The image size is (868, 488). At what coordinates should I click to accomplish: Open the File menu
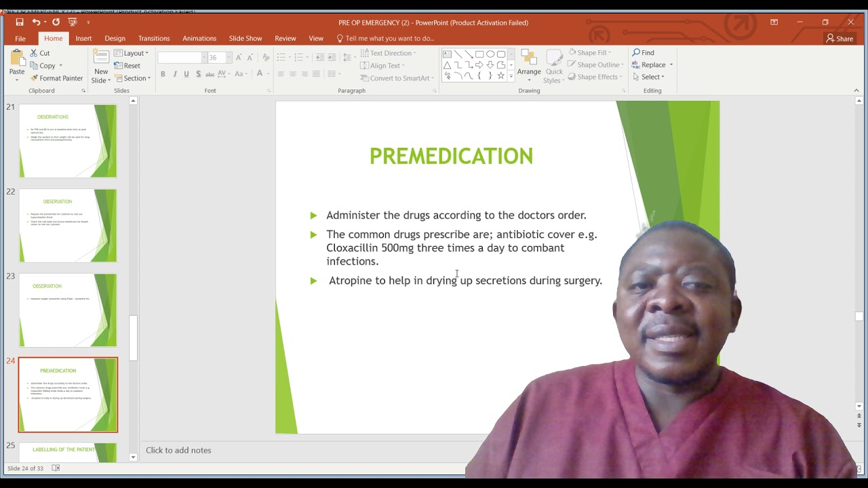(20, 39)
